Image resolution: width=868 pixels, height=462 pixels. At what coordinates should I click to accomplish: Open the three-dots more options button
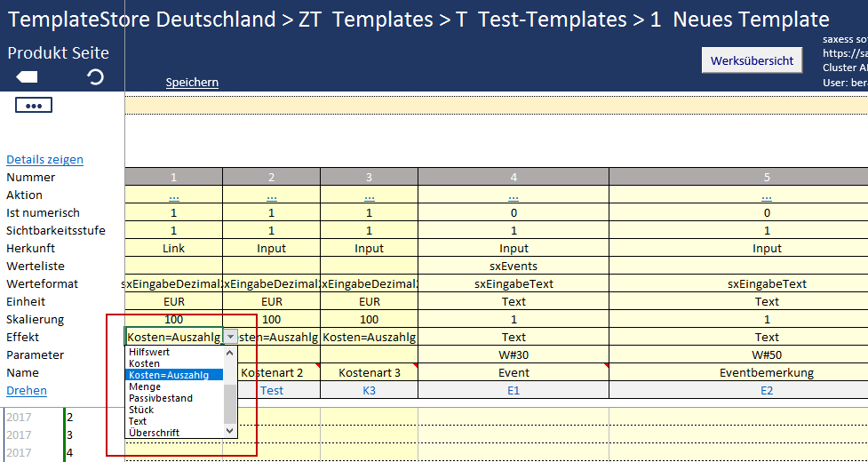[34, 105]
